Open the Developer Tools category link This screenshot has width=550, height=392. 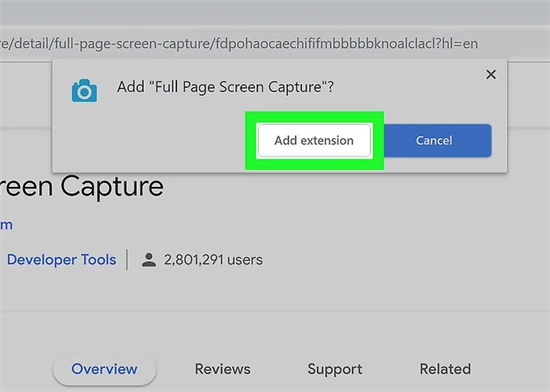coord(61,260)
